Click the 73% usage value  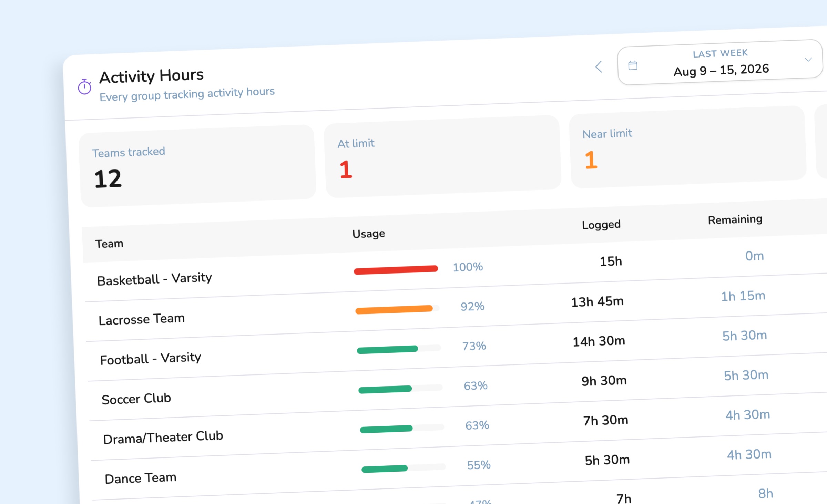point(474,346)
